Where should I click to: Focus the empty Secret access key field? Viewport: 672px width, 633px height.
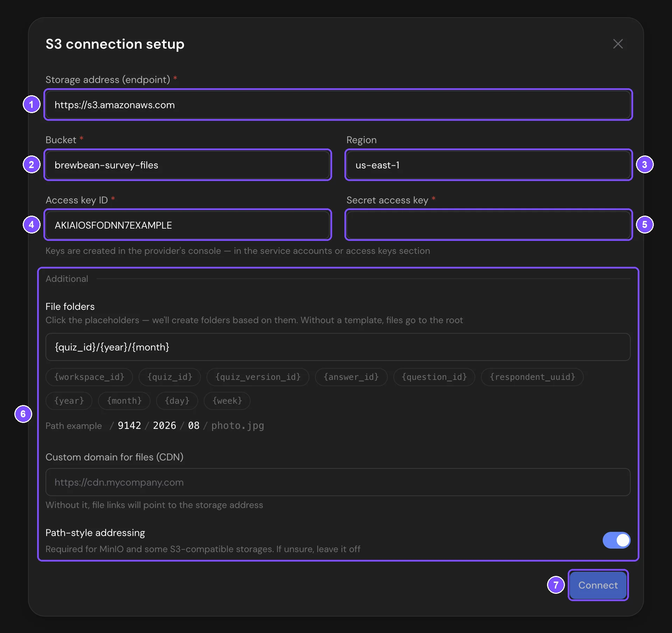click(489, 225)
